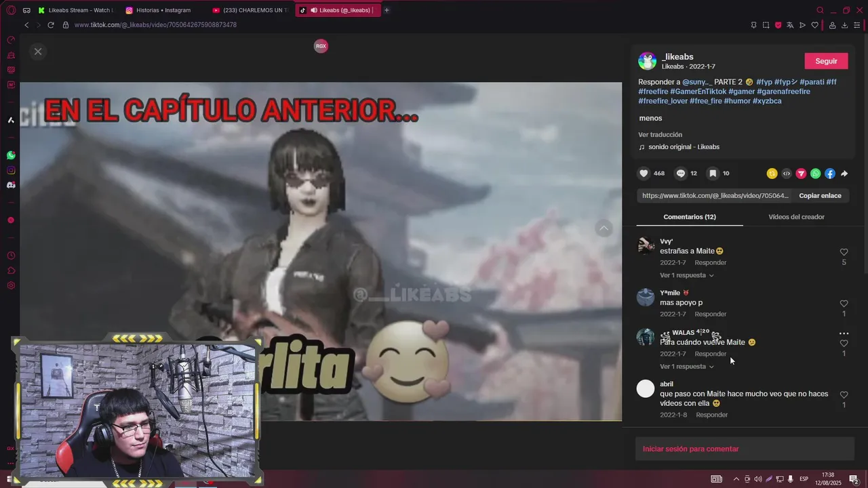
Task: Expand Ver 1 respuesta under WALAS comment
Action: [687, 367]
